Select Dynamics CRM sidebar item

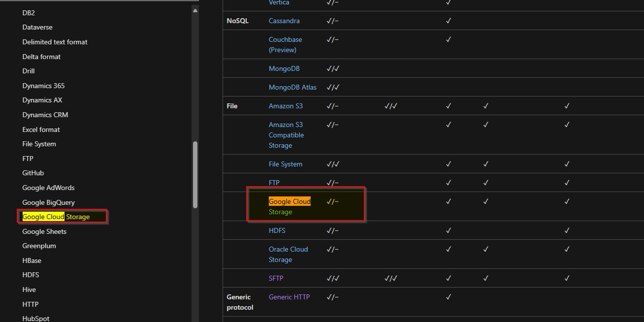tap(45, 115)
